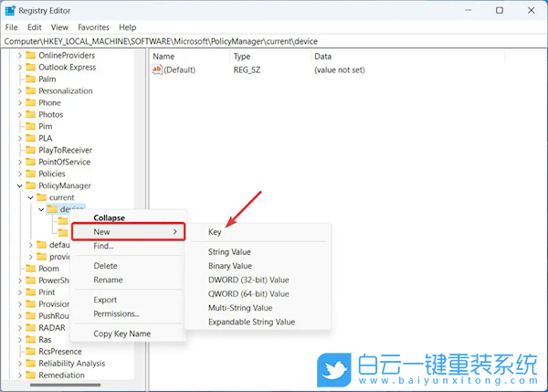Select Binary Value from the submenu
This screenshot has height=392, width=548.
[258, 266]
